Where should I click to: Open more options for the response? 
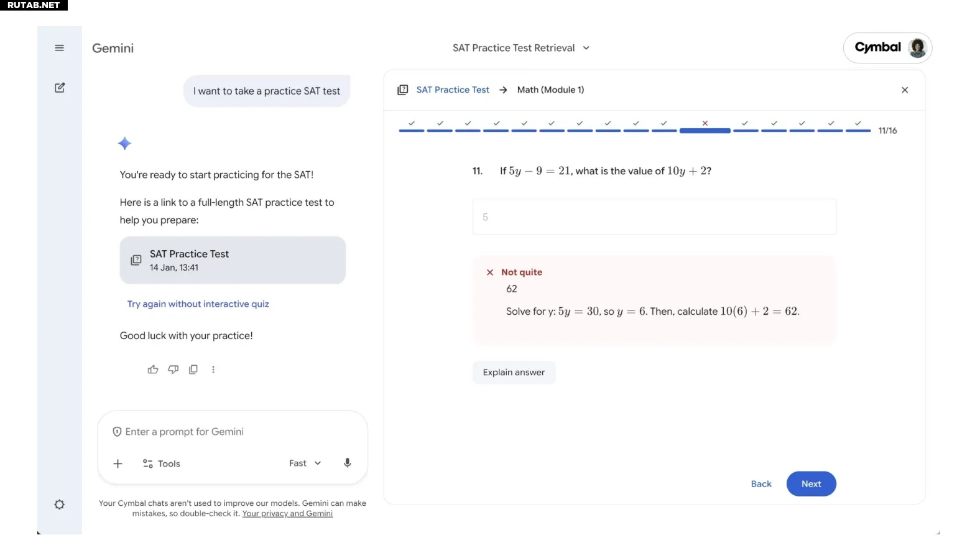213,370
